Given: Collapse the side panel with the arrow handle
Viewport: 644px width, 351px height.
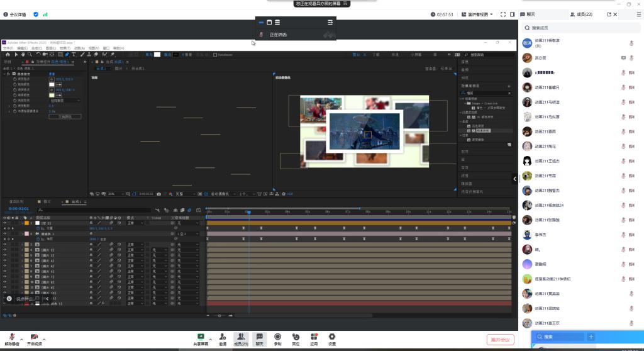Looking at the screenshot, I should (x=516, y=179).
